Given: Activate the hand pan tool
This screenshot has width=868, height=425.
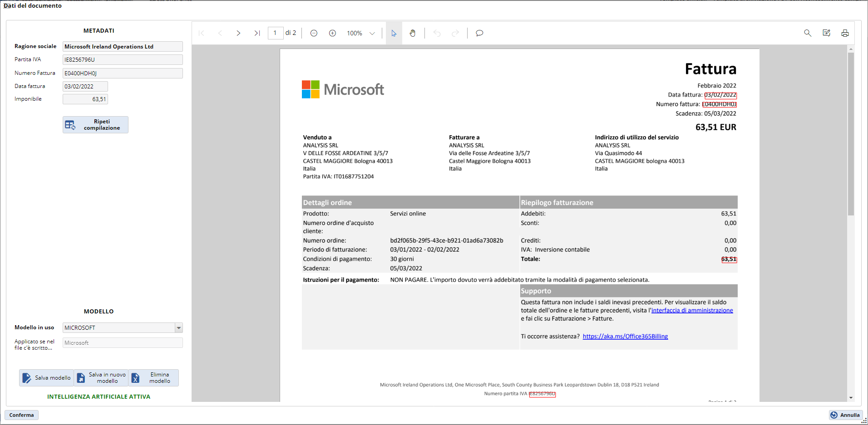Looking at the screenshot, I should point(413,33).
